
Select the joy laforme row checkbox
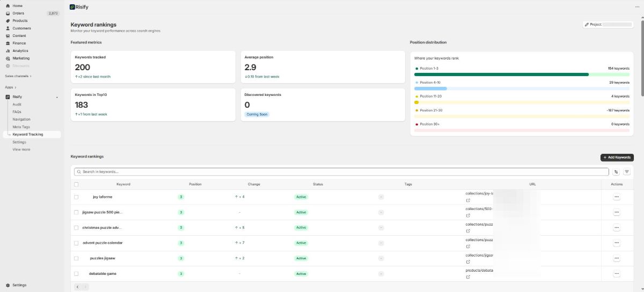point(77,197)
